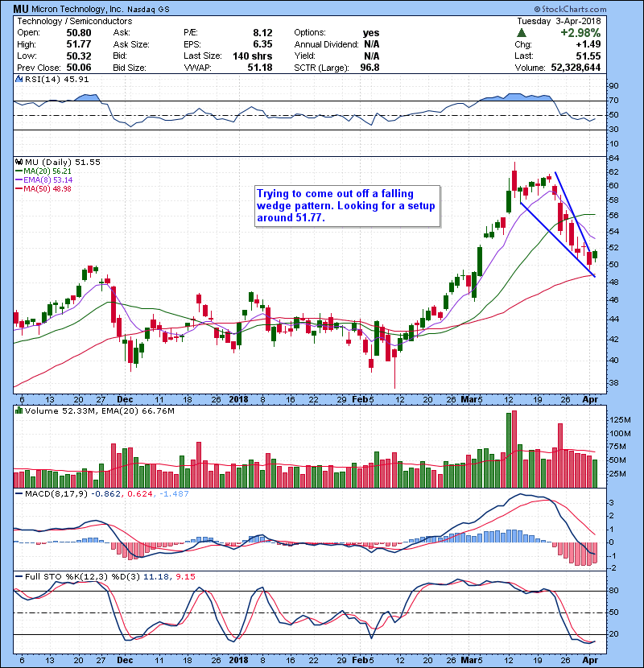The width and height of the screenshot is (644, 668).
Task: Click the MACD(8,17,9) legend label
Action: [x=56, y=494]
